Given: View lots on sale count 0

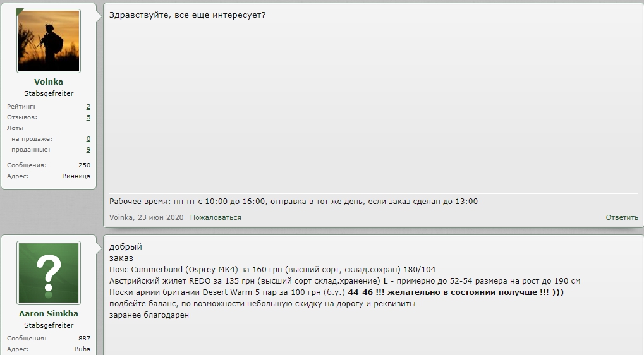Looking at the screenshot, I should click(x=88, y=139).
